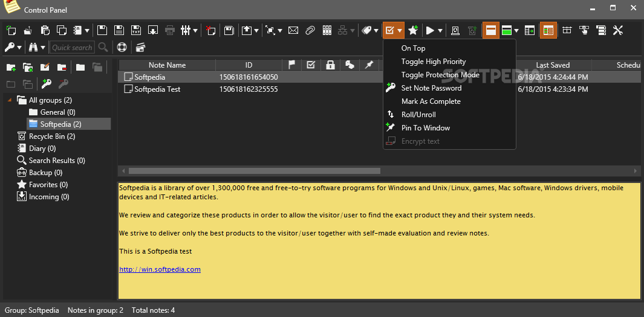Open the tags dropdown arrow
This screenshot has width=644, height=317.
376,30
